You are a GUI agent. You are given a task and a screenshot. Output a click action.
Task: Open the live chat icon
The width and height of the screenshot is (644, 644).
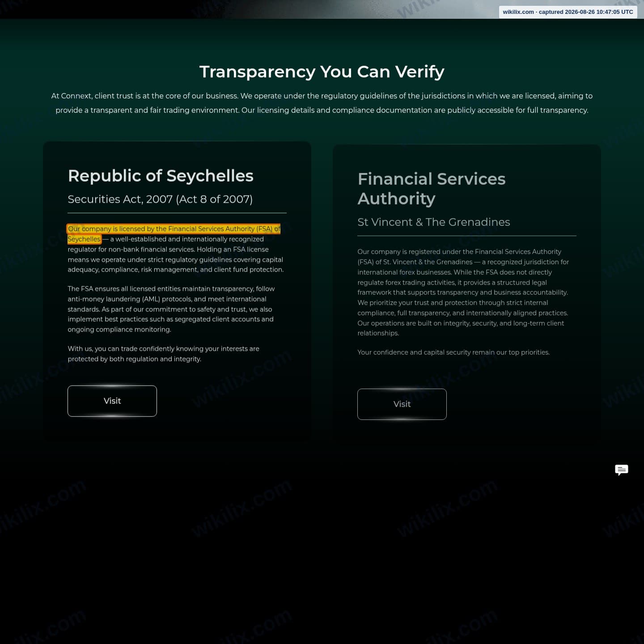621,470
